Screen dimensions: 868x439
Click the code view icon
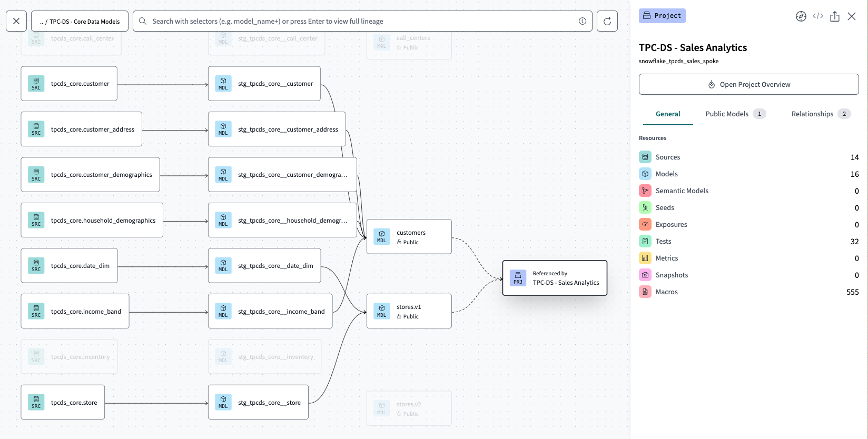(x=817, y=16)
